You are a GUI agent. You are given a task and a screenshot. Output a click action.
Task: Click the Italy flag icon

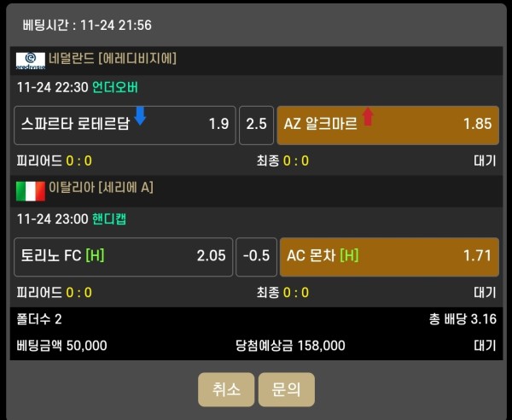[x=30, y=190]
